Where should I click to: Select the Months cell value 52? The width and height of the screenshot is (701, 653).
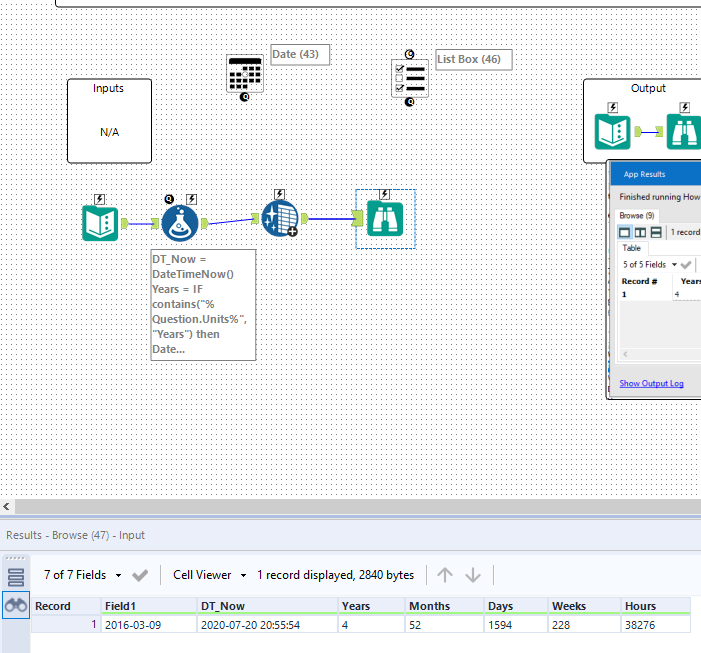click(444, 625)
